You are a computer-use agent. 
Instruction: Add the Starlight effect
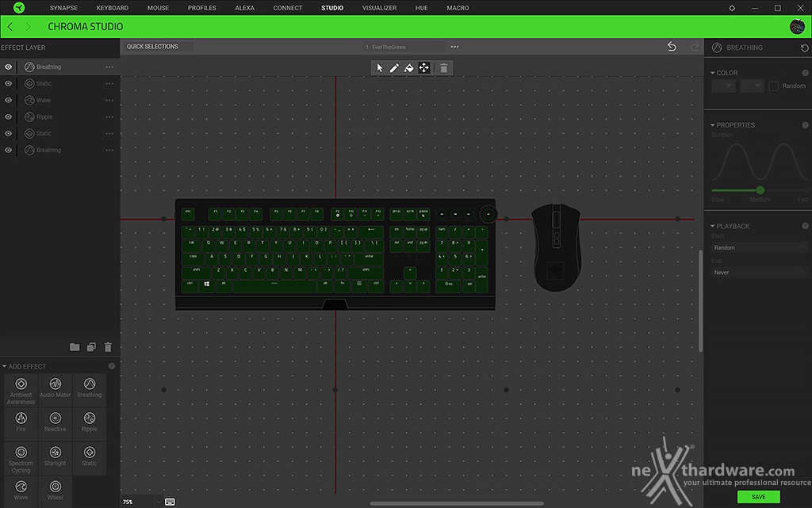(x=56, y=459)
